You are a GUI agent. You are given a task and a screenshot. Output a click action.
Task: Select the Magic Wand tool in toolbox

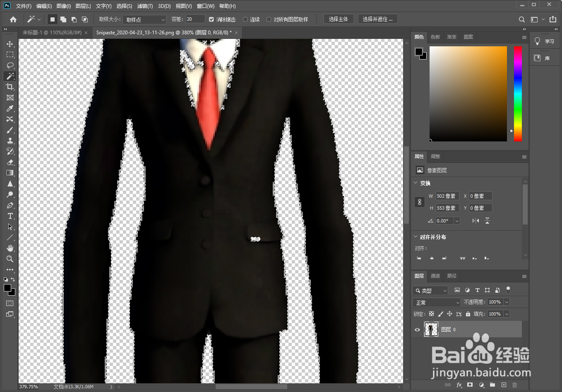(10, 76)
